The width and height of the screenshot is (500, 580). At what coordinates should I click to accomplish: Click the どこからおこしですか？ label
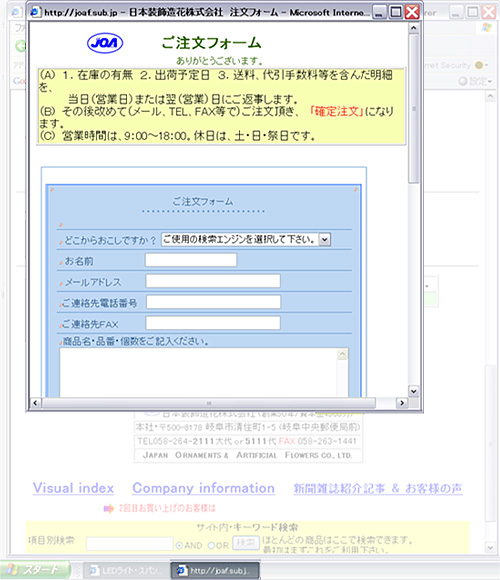pos(111,240)
